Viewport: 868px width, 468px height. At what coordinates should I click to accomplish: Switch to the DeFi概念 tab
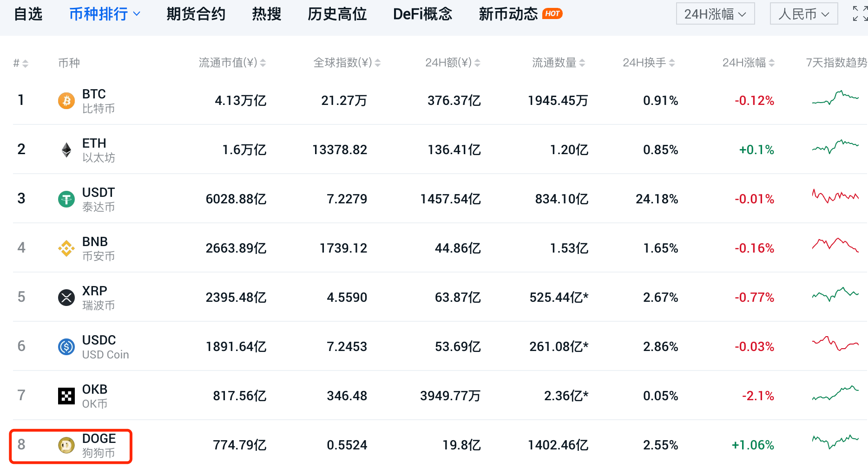pyautogui.click(x=422, y=14)
